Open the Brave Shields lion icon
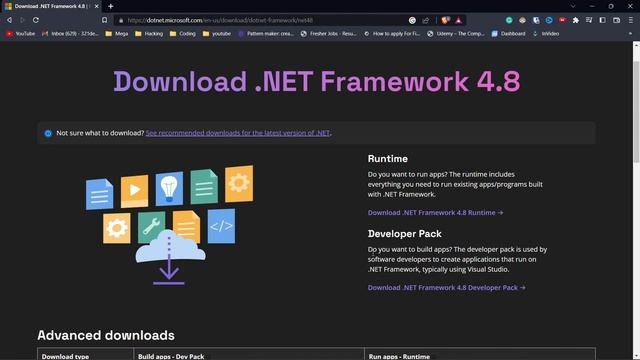640x360 pixels. [445, 20]
